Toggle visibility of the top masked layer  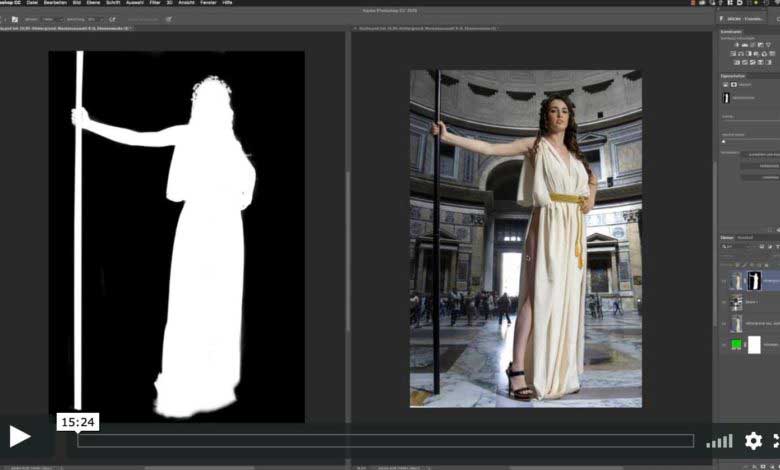click(x=723, y=282)
